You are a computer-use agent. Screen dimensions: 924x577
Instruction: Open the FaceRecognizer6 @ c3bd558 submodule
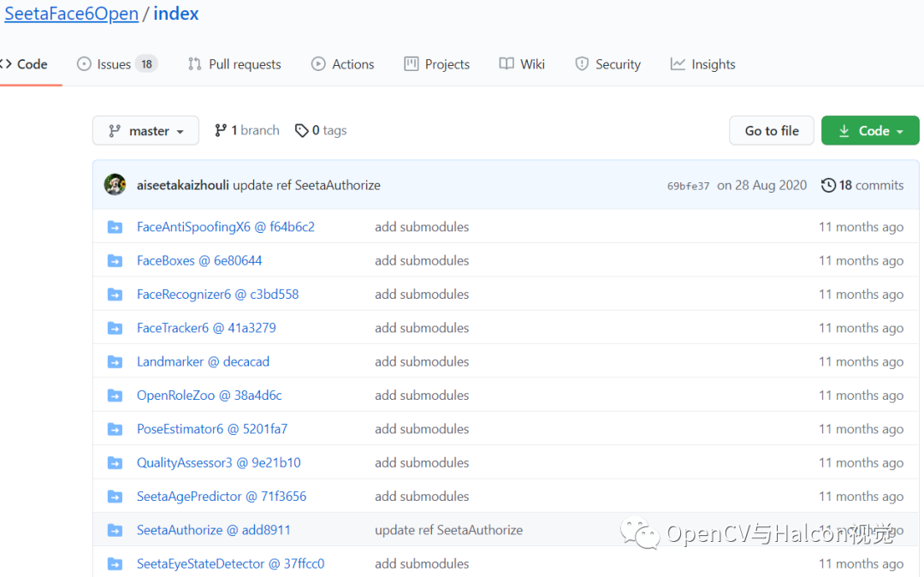click(x=217, y=294)
